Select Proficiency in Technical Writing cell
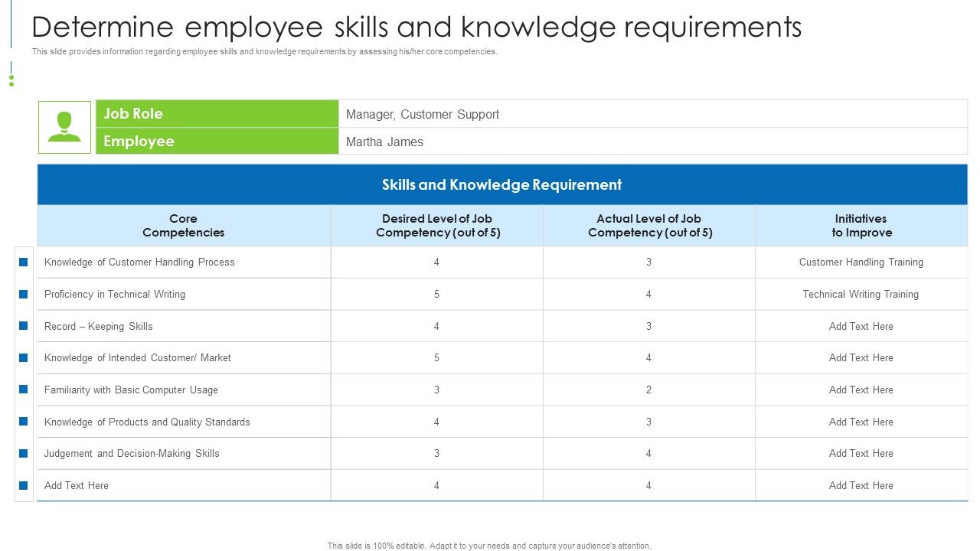Image resolution: width=980 pixels, height=551 pixels. 184,294
